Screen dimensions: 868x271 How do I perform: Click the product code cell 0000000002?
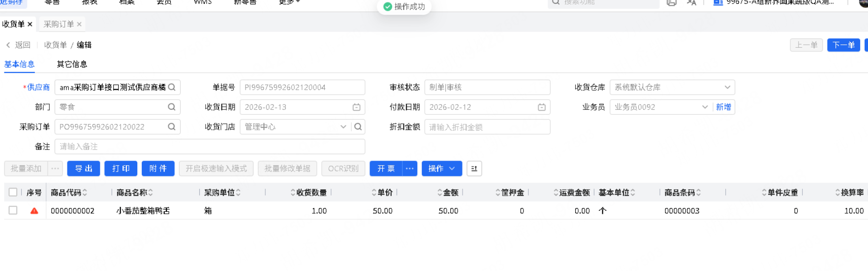click(73, 211)
